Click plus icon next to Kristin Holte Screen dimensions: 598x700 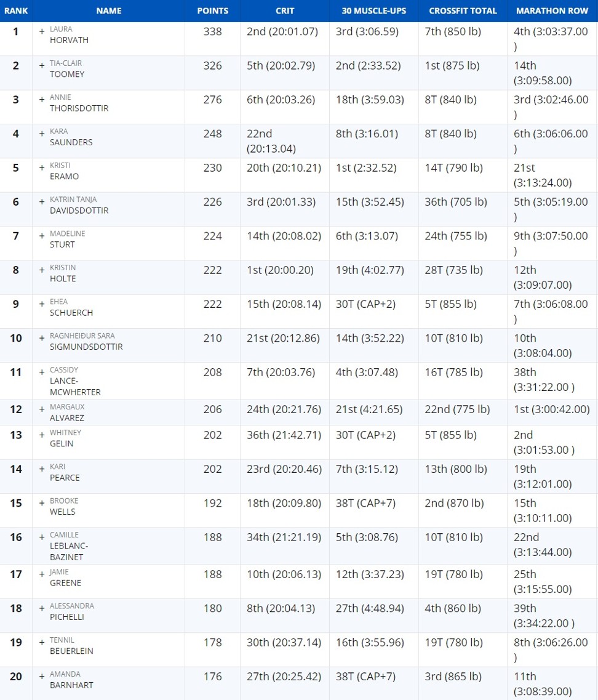pos(41,270)
